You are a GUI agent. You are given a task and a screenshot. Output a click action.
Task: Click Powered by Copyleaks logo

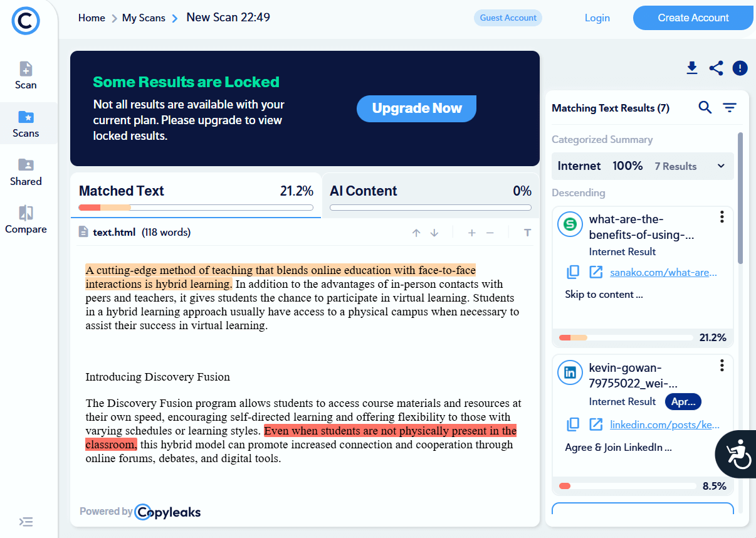pos(140,512)
